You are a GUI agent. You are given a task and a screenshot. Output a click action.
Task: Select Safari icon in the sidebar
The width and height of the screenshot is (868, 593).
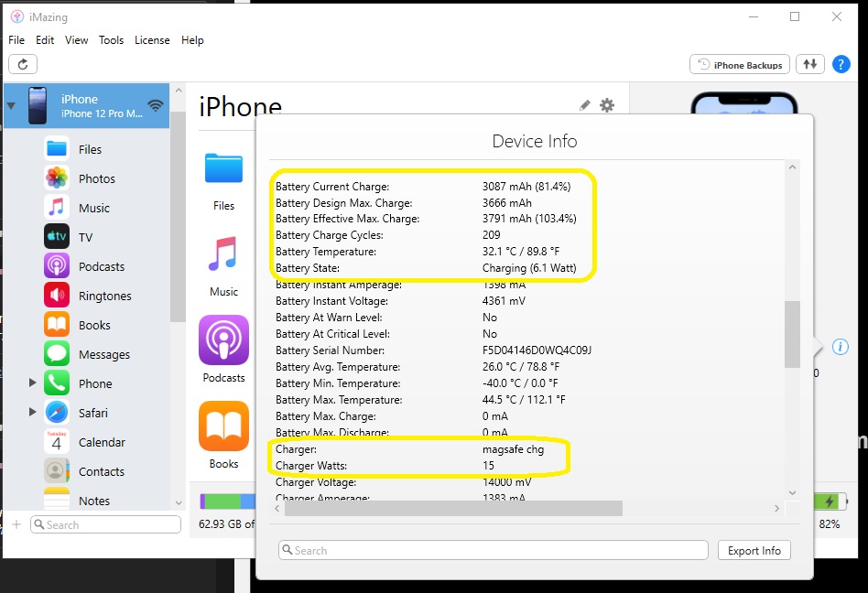tap(57, 413)
